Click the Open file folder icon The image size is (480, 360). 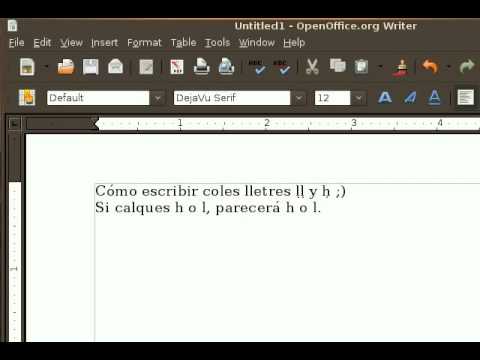tap(66, 67)
